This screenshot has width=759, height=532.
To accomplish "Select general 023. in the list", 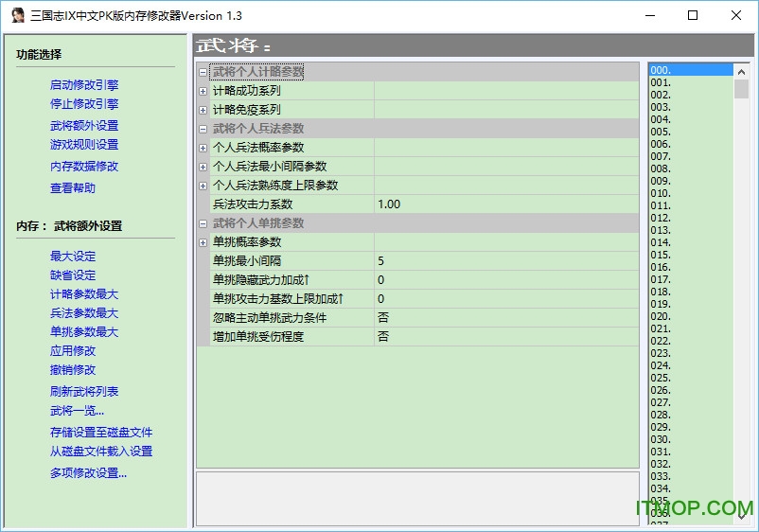I will [x=691, y=353].
